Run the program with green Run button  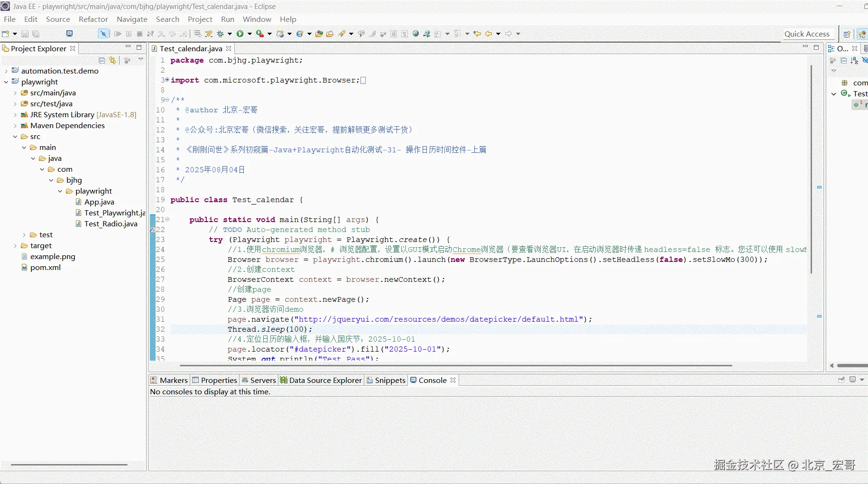(x=240, y=34)
